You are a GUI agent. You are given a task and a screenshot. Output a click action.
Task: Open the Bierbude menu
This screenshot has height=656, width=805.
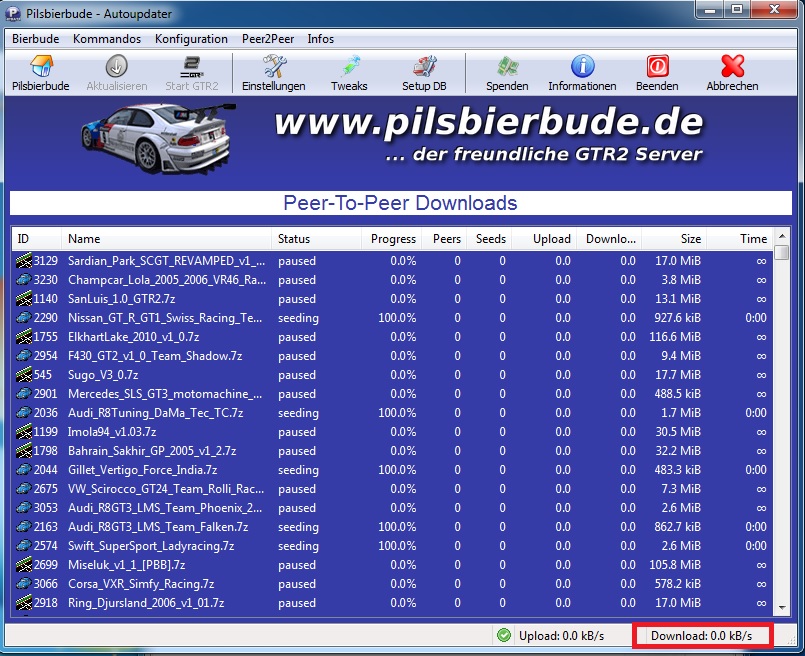click(x=35, y=39)
